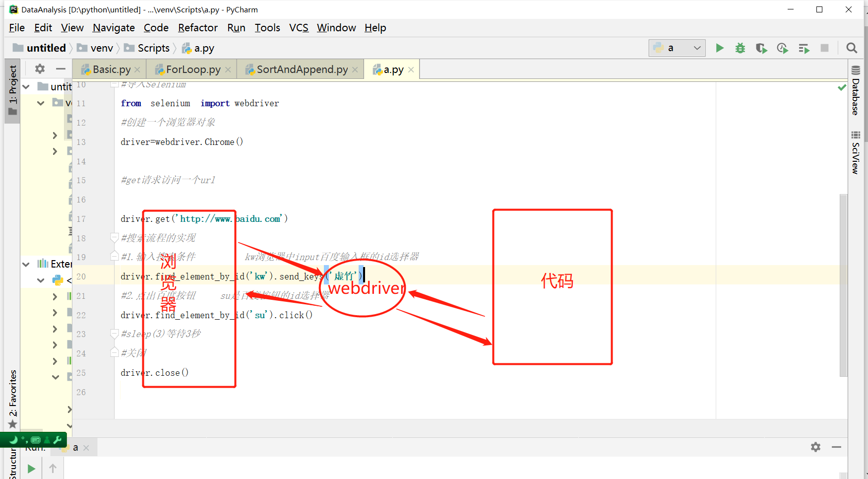The height and width of the screenshot is (479, 868).
Task: Open the File menu
Action: (x=17, y=28)
